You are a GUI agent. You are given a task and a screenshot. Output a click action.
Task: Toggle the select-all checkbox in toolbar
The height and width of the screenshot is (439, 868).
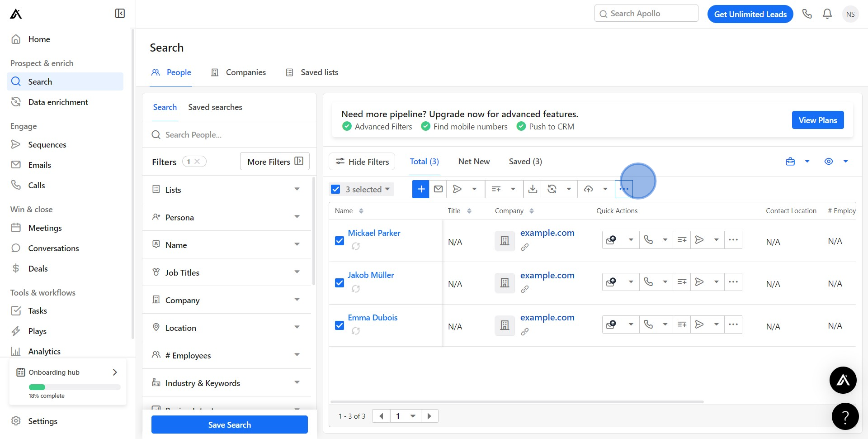(335, 189)
